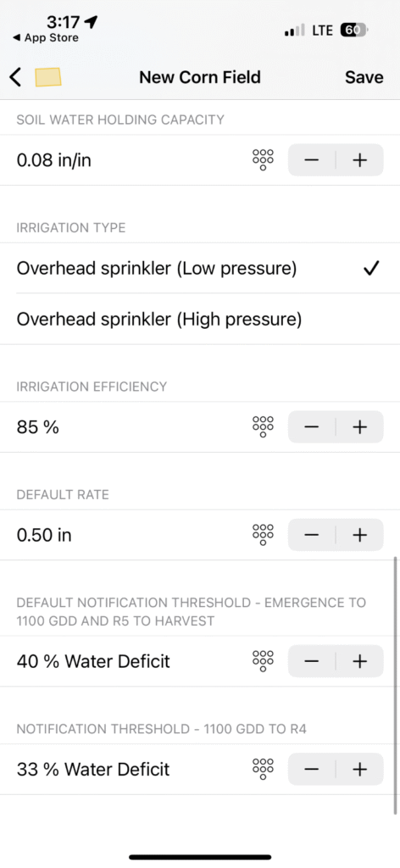The width and height of the screenshot is (400, 868).
Task: Save the New Corn Field
Action: [364, 77]
